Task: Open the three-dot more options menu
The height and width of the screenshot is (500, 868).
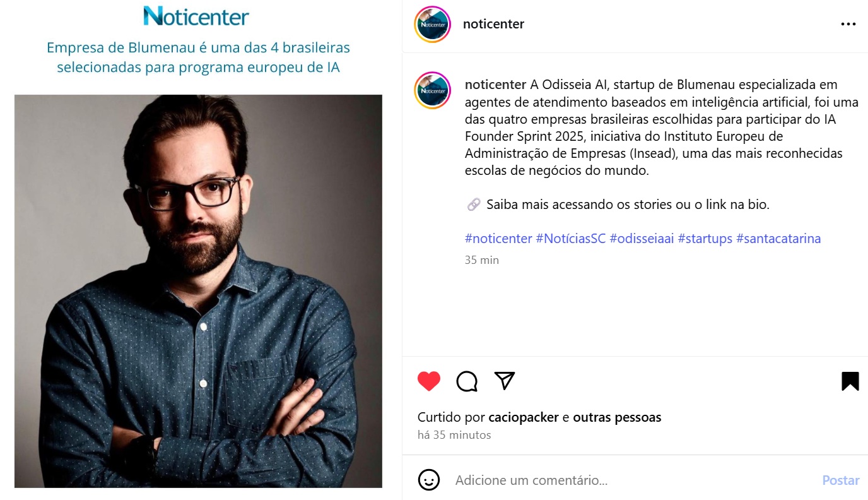Action: coord(848,25)
